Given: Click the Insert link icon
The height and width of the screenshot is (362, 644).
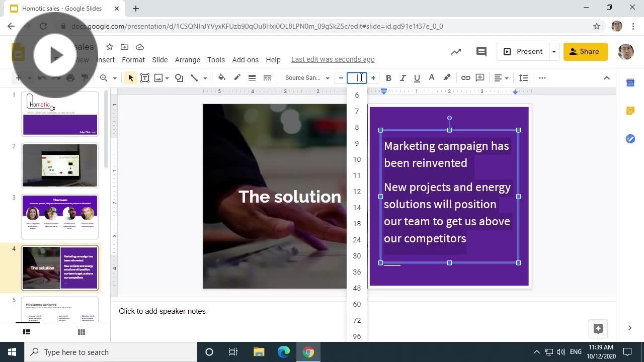Looking at the screenshot, I should pos(465,77).
